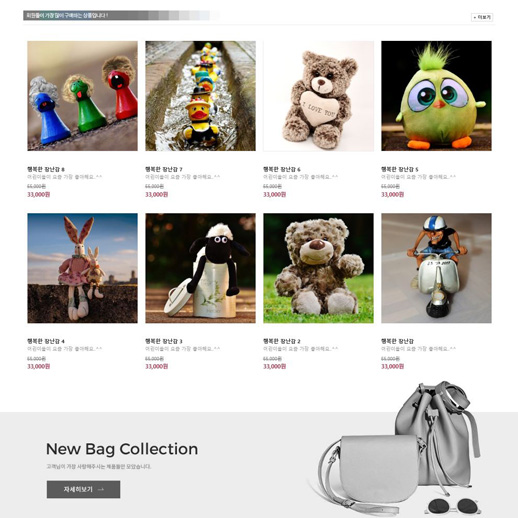This screenshot has width=518, height=518.
Task: Click the gray handbags banner image
Action: [x=395, y=448]
